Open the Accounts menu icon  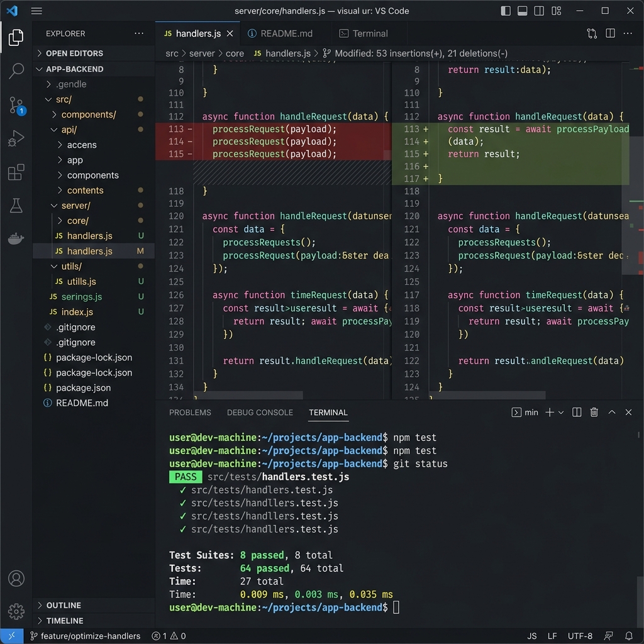[x=16, y=579]
